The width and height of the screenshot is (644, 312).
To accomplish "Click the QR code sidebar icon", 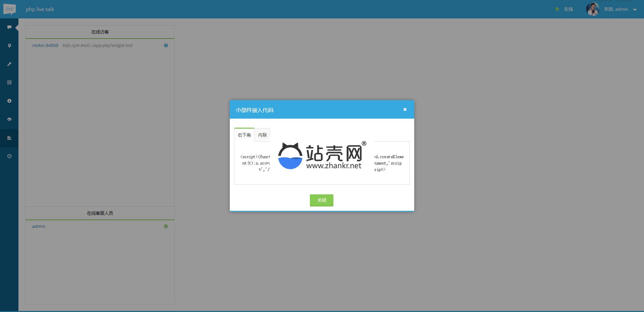I will [9, 82].
